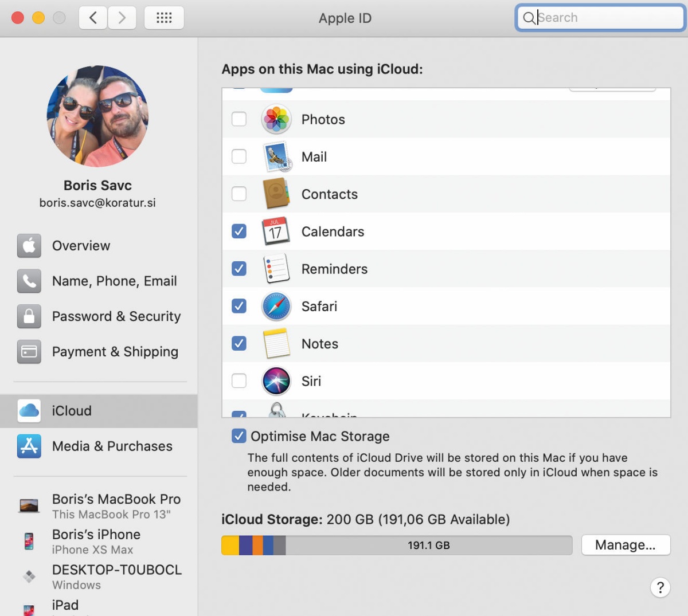
Task: Click the yellow segment of storage bar
Action: 230,545
